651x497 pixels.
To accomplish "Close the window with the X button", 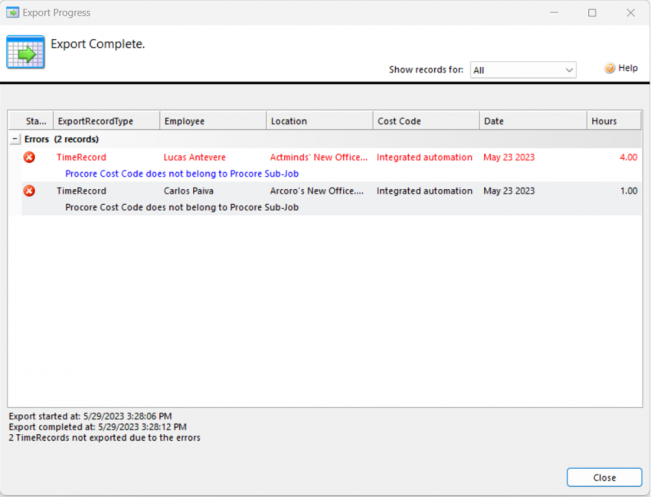I will (631, 13).
